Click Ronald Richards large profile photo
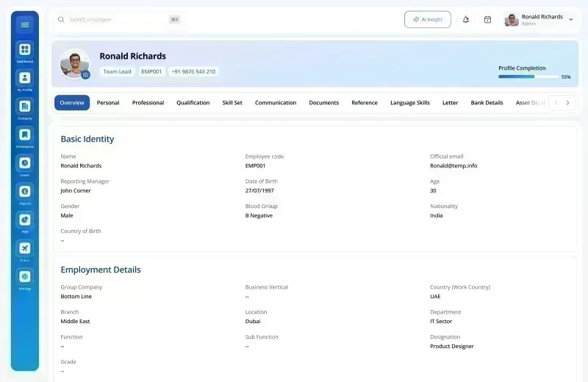 coord(75,63)
